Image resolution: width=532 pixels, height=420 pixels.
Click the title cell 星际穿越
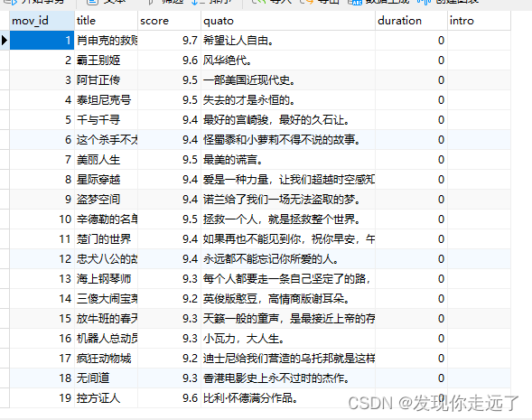[107, 180]
